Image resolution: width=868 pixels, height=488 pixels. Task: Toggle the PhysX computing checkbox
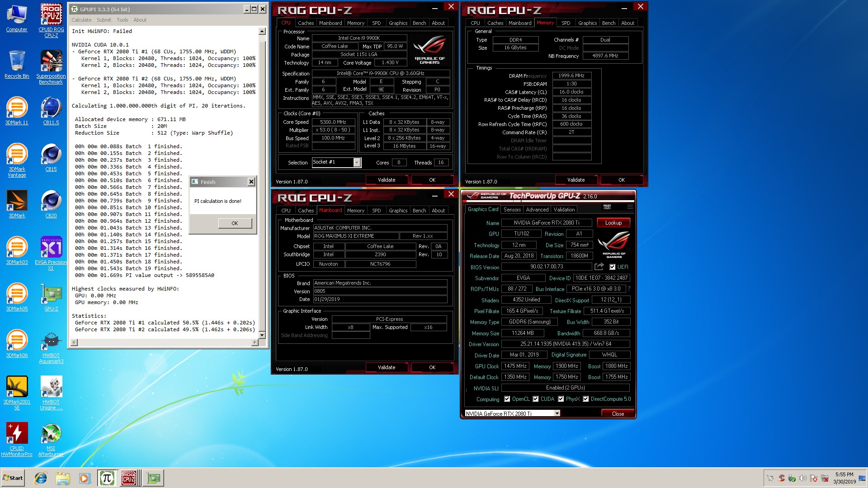[x=561, y=399]
